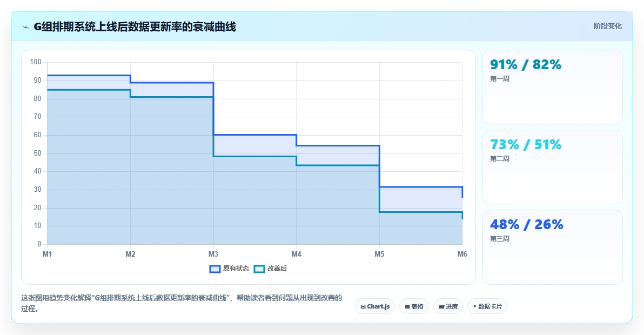644x335 pixels.
Task: Click the 改善后 legend color box
Action: 259,269
